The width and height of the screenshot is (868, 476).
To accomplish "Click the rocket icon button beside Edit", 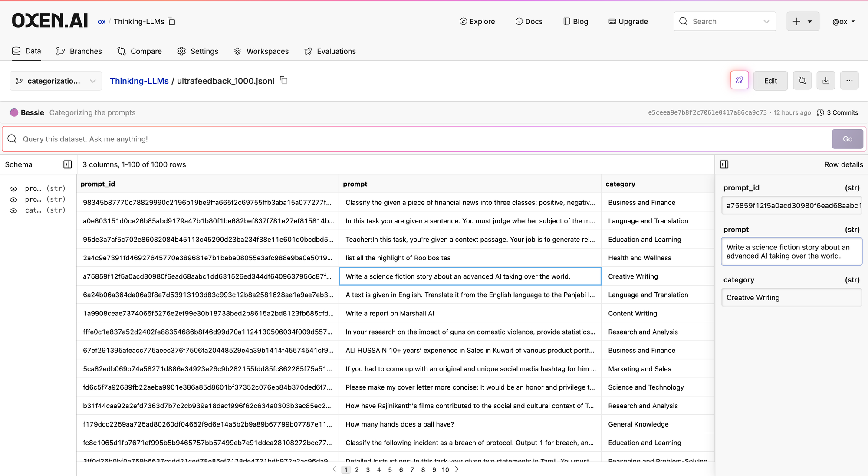I will 739,80.
